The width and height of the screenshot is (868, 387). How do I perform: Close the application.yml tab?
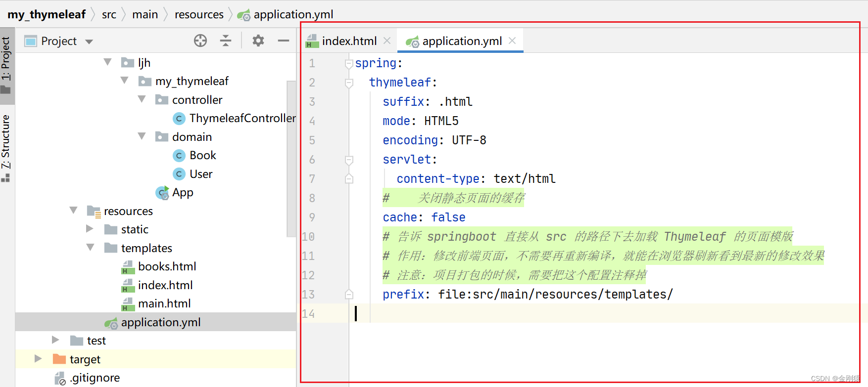coord(512,41)
